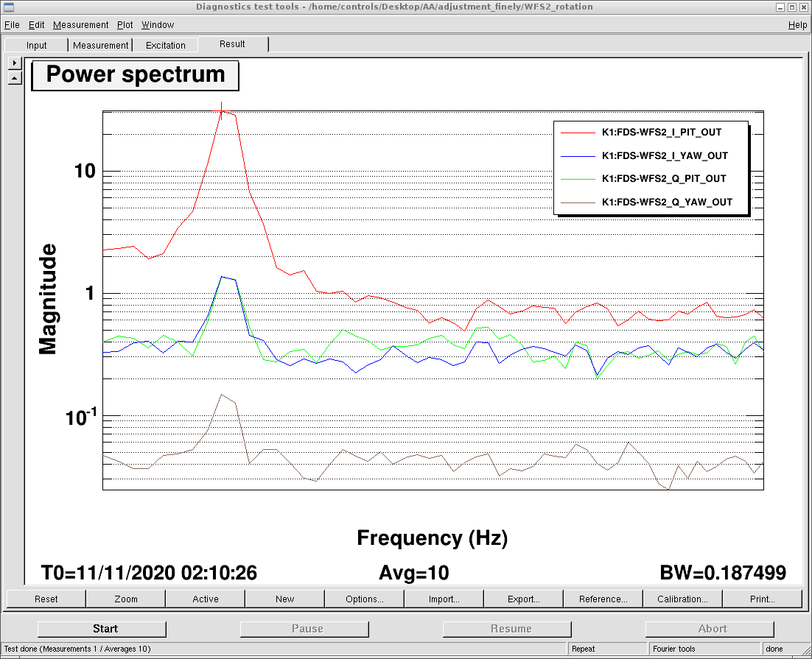Click the up-arrow panel collapse icon
812x659 pixels.
coord(15,78)
